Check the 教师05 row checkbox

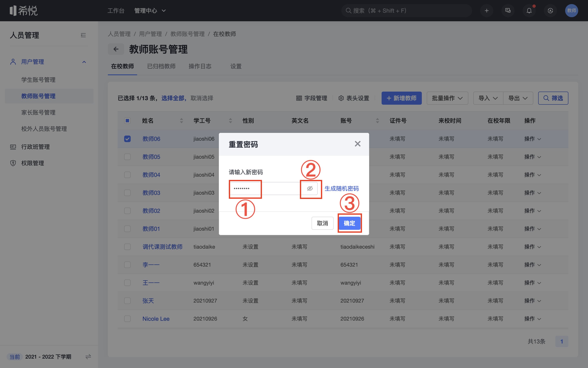pos(127,157)
